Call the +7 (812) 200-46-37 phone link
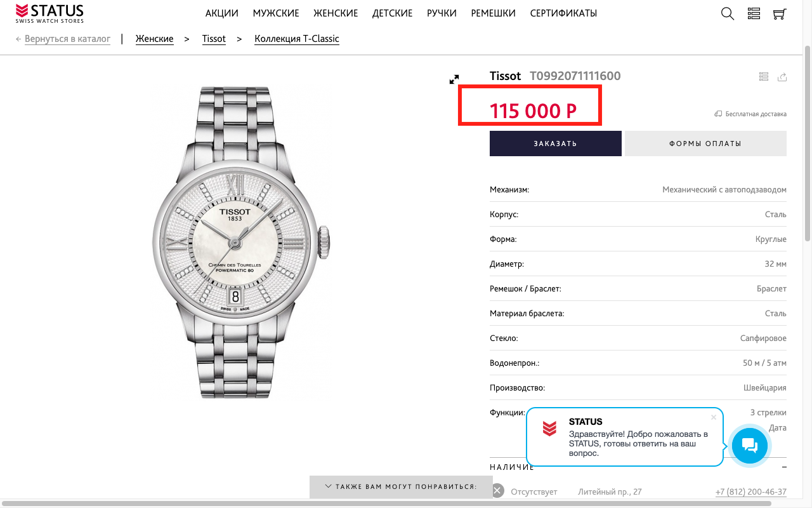812x508 pixels. click(750, 492)
